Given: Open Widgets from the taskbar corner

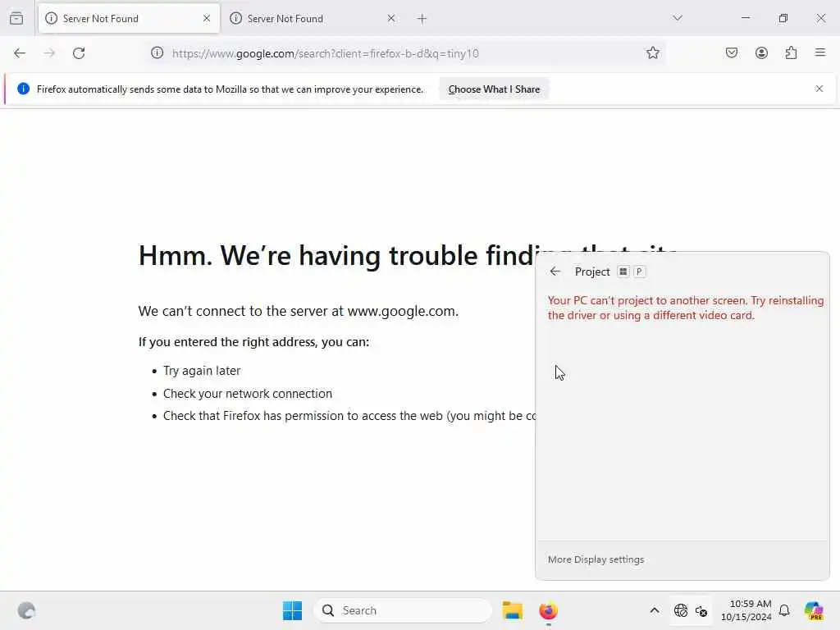Looking at the screenshot, I should coord(26,610).
